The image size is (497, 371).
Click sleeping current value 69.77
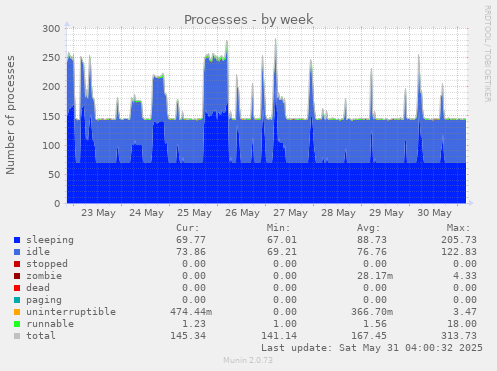pos(191,240)
